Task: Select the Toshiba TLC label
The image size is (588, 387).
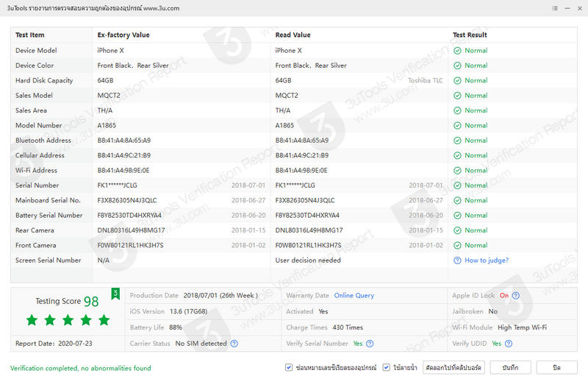Action: point(426,81)
